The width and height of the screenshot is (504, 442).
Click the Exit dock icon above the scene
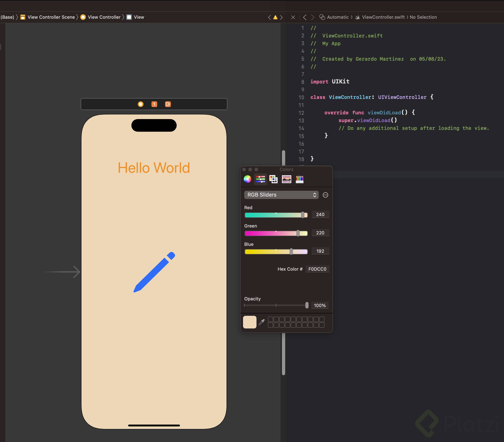[x=168, y=104]
